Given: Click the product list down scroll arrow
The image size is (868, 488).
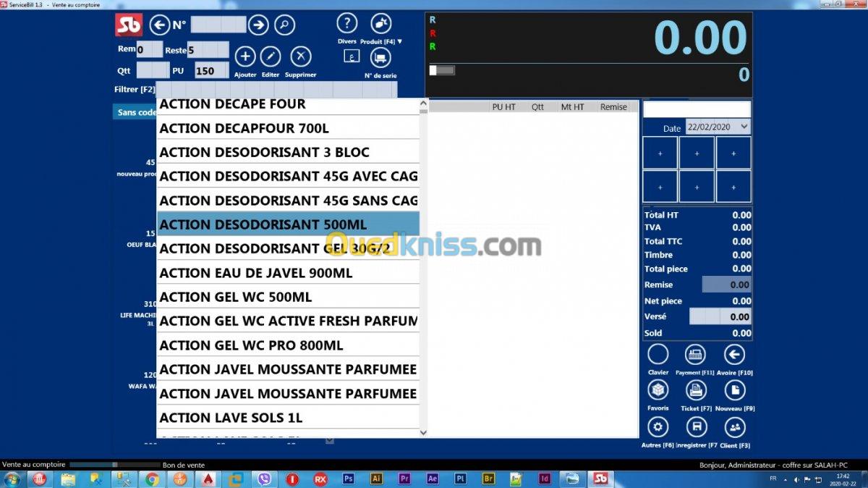Looking at the screenshot, I should [x=424, y=432].
